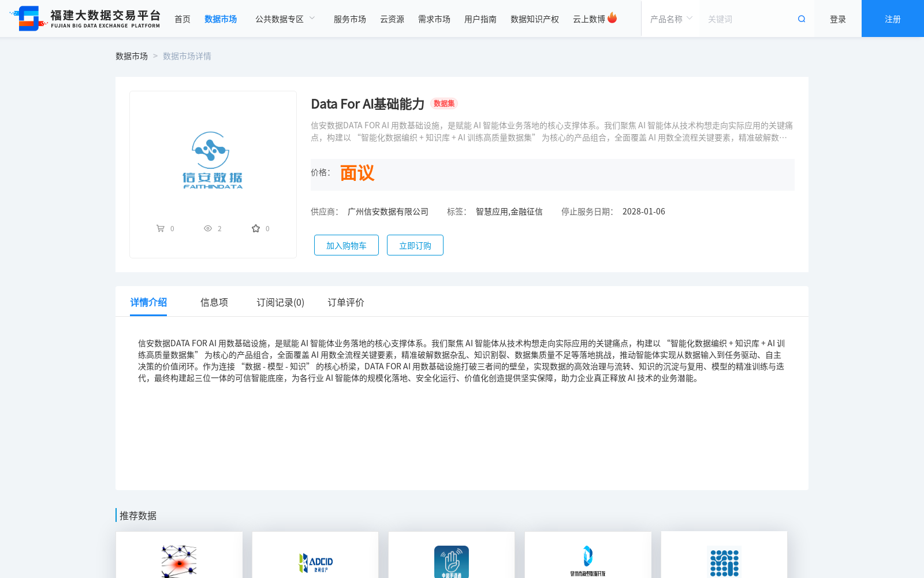The height and width of the screenshot is (578, 924).
Task: Open the 云上数博 nav item
Action: 589,19
